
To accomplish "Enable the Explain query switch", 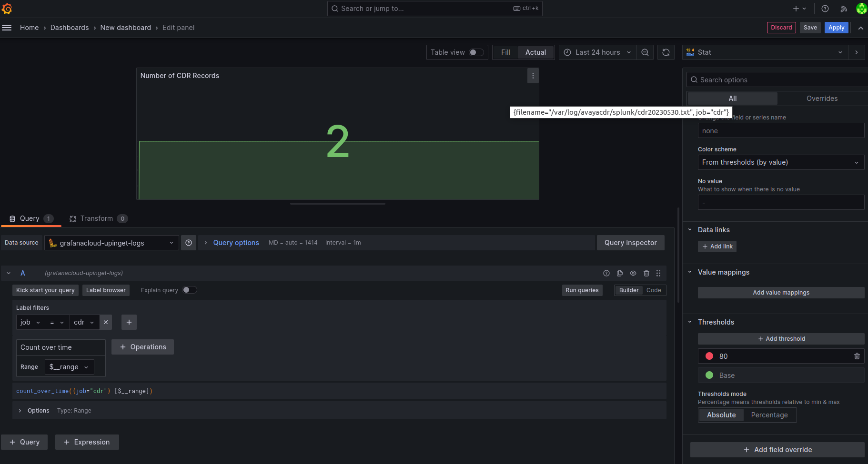I will point(189,290).
